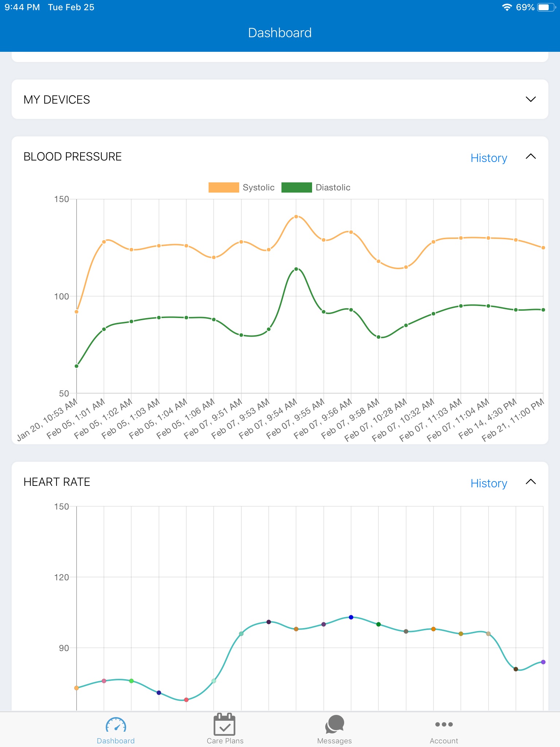
Task: Click the MY DEVICES heading
Action: coord(57,100)
